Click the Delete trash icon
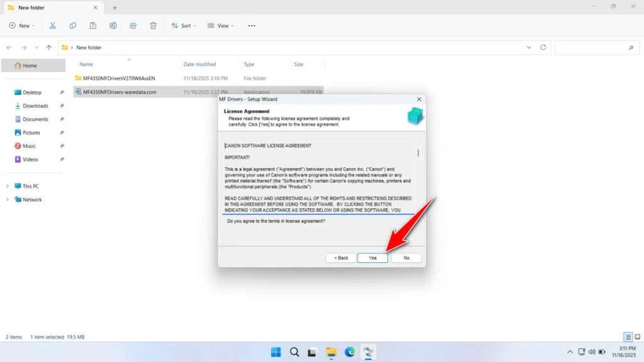The image size is (644, 362). pos(153,26)
